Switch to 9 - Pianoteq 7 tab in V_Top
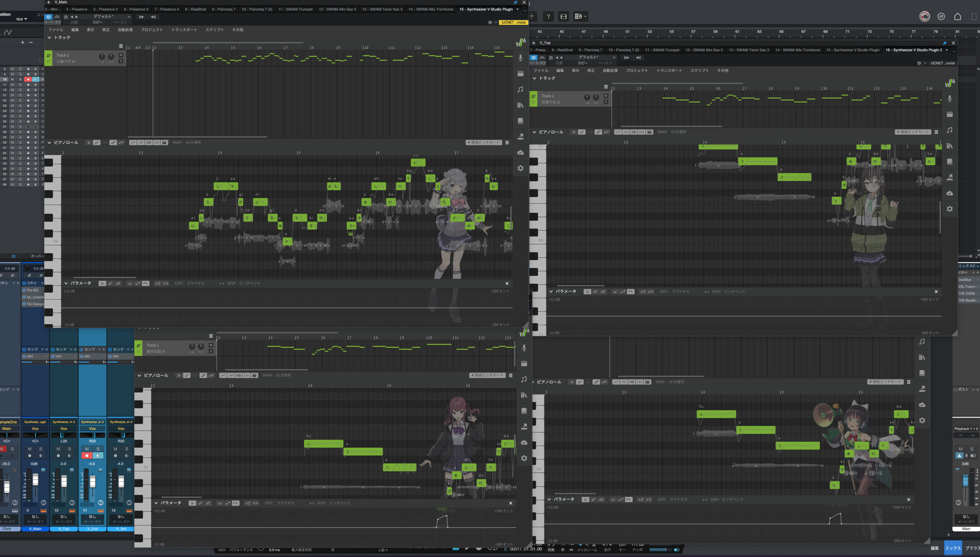980x557 pixels. click(590, 50)
